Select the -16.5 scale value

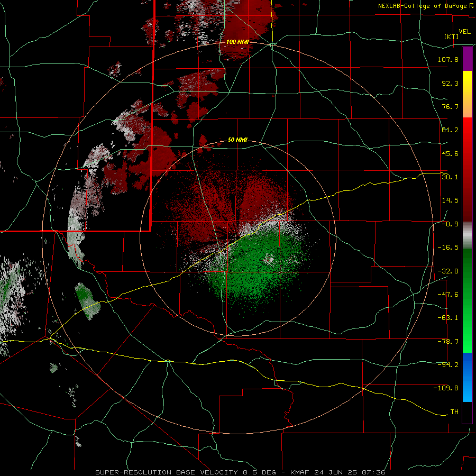[448, 248]
